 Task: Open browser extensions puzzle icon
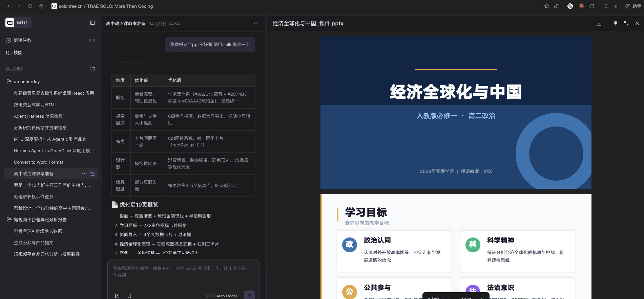pos(592,6)
